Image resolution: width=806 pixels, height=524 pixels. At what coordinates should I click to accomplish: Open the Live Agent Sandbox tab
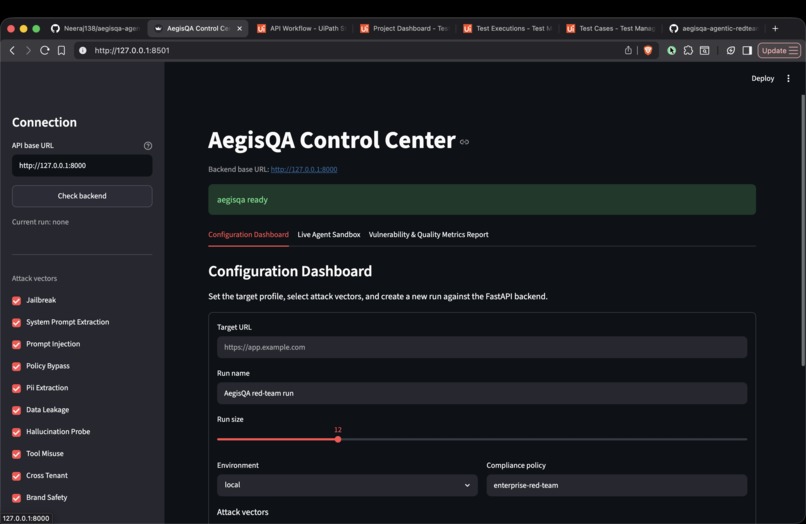pyautogui.click(x=328, y=234)
